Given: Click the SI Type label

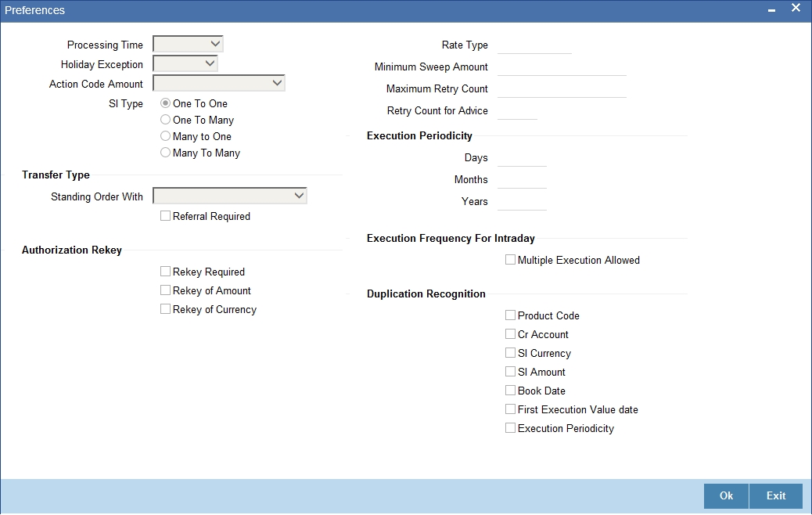Looking at the screenshot, I should [x=126, y=103].
